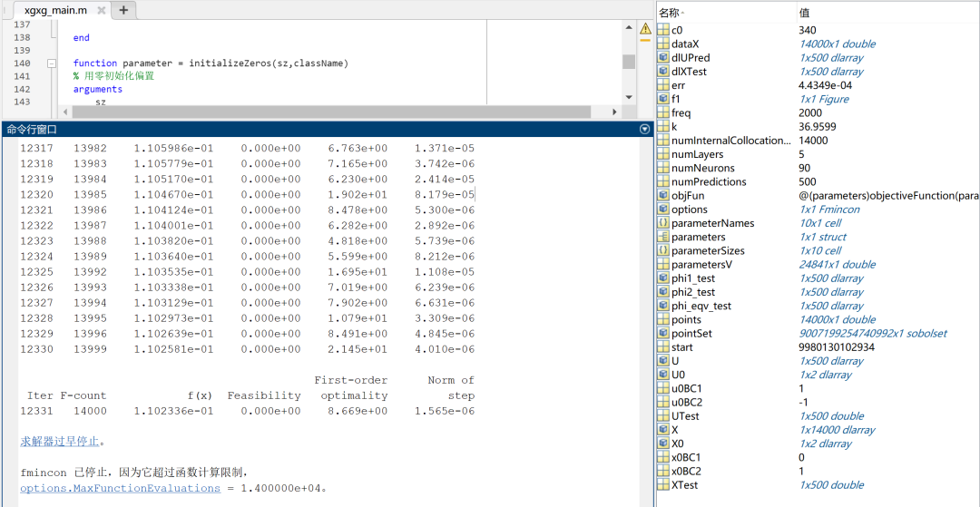Collapse the initializeZeros function code fold
The image size is (980, 507).
pyautogui.click(x=51, y=63)
